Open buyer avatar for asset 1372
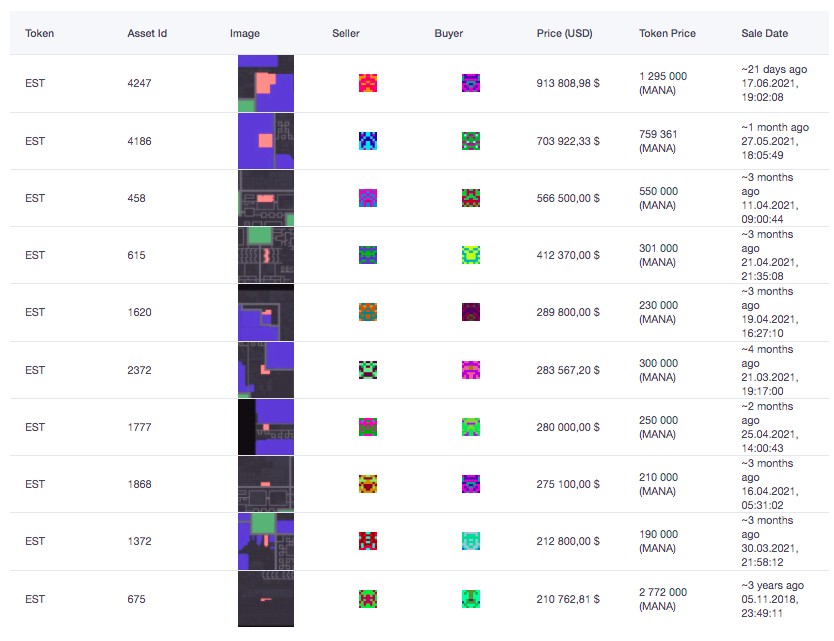The width and height of the screenshot is (834, 641). point(470,541)
